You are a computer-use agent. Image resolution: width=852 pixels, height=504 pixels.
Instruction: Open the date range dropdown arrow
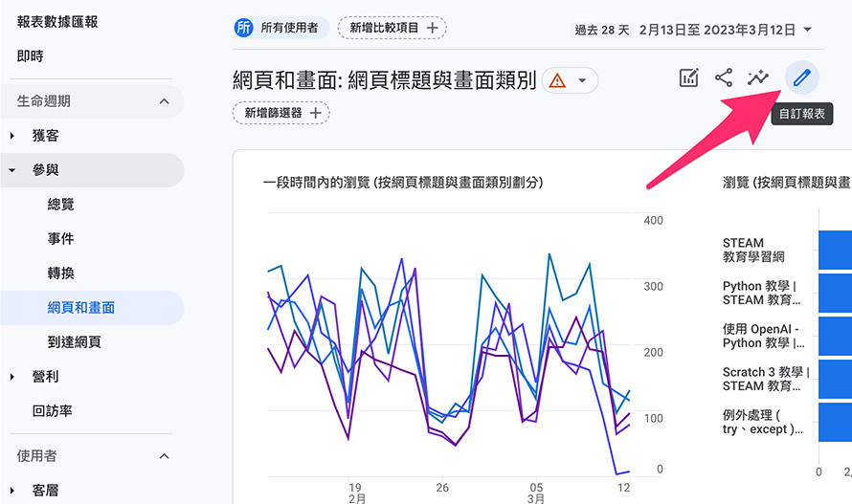coord(807,30)
